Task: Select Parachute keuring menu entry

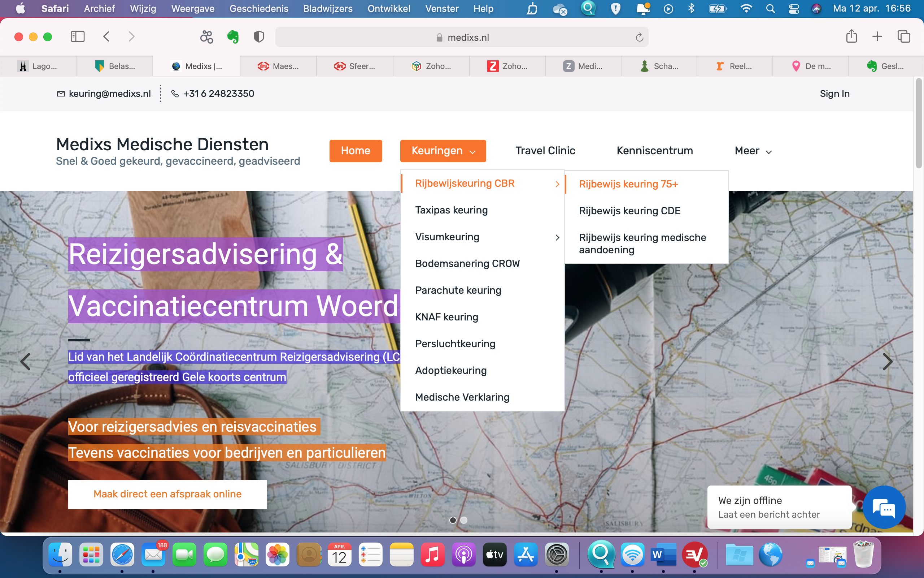Action: pyautogui.click(x=483, y=290)
